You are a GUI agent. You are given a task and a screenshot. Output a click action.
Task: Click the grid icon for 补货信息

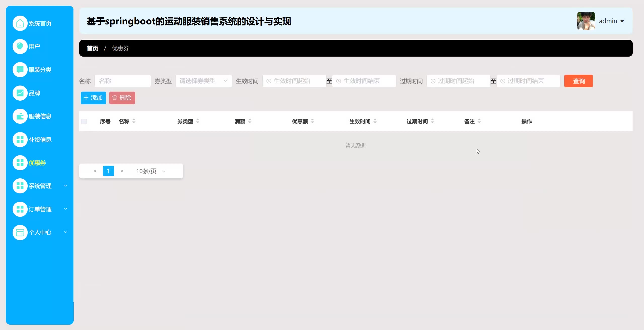pos(20,140)
